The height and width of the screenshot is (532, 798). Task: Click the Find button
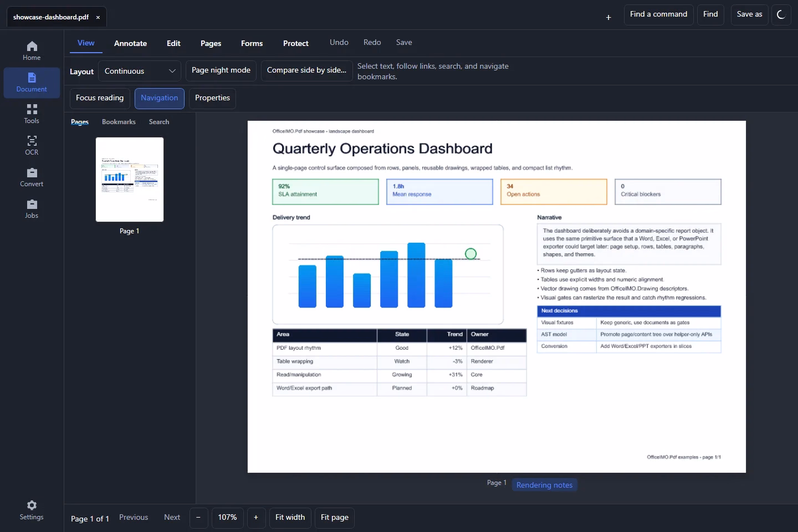point(710,15)
